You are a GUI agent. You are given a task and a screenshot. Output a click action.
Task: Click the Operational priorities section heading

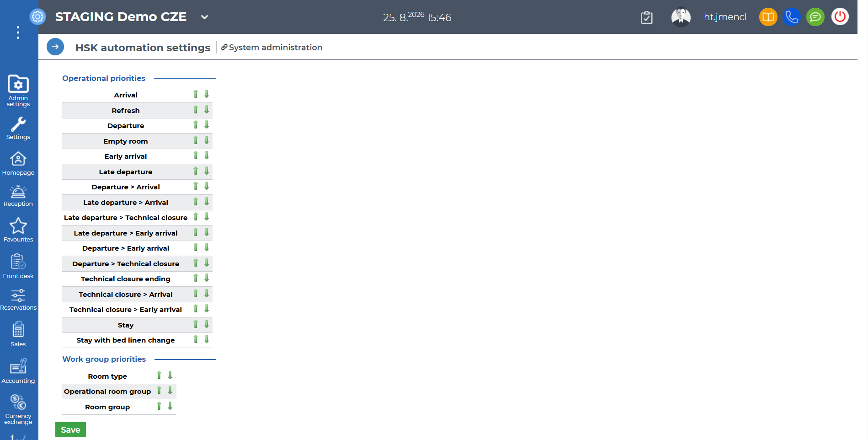(x=104, y=78)
